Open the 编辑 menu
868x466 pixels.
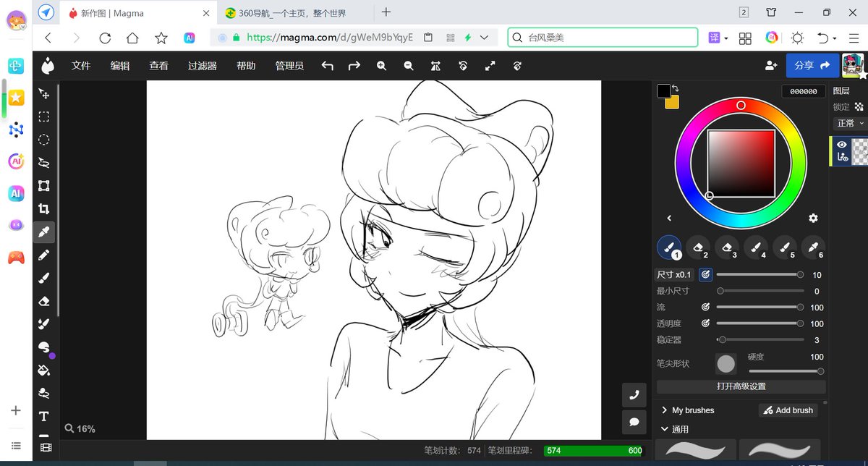(x=120, y=66)
